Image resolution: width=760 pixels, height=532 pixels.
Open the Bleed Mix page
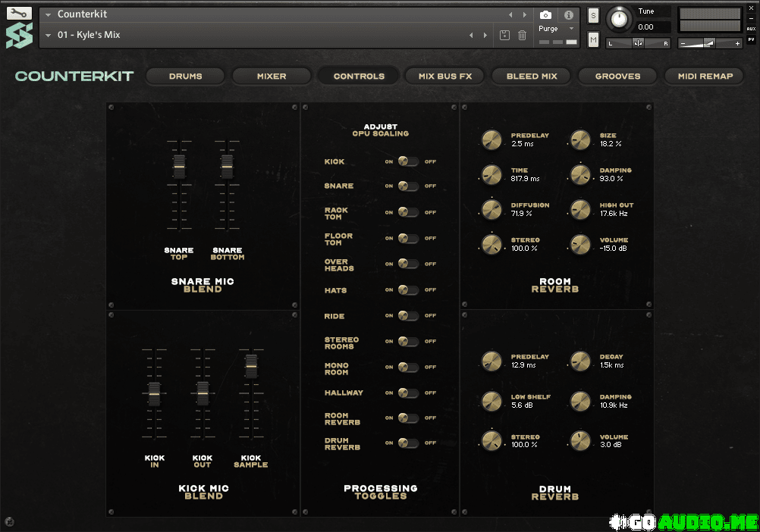tap(532, 76)
